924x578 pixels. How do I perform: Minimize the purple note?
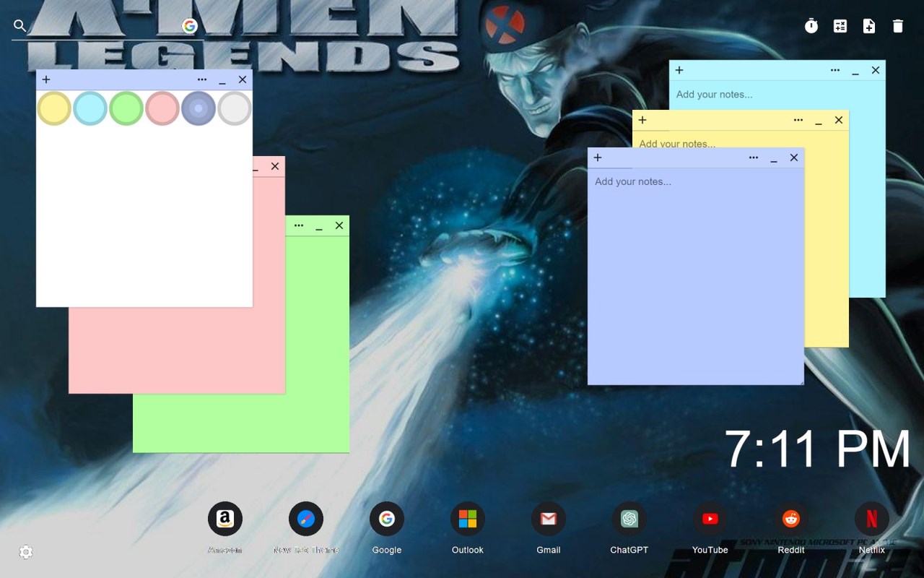tap(774, 159)
